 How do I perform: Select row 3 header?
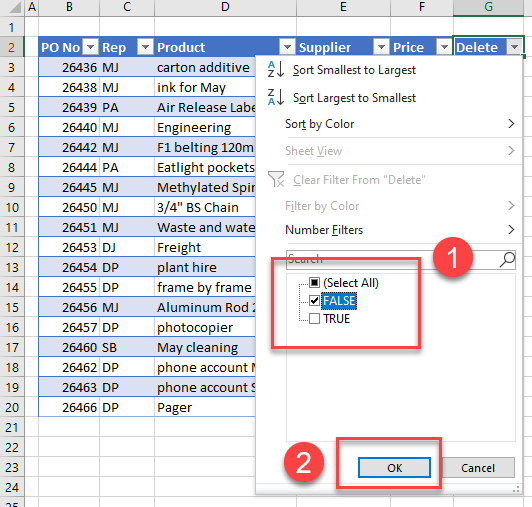click(12, 68)
